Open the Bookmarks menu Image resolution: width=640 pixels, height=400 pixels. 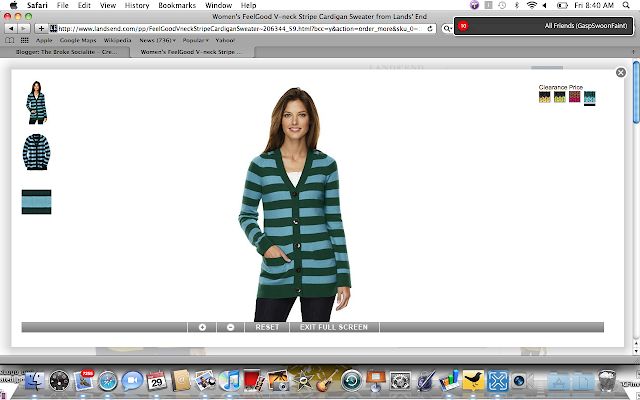(x=177, y=5)
